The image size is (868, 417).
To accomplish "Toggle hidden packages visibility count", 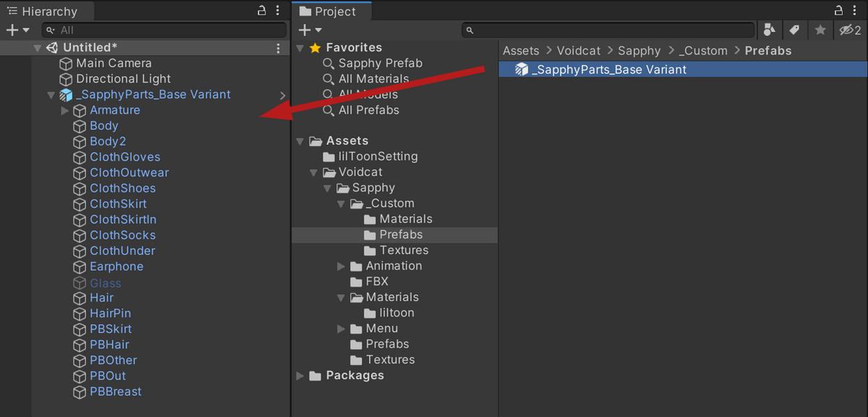I will click(x=849, y=30).
